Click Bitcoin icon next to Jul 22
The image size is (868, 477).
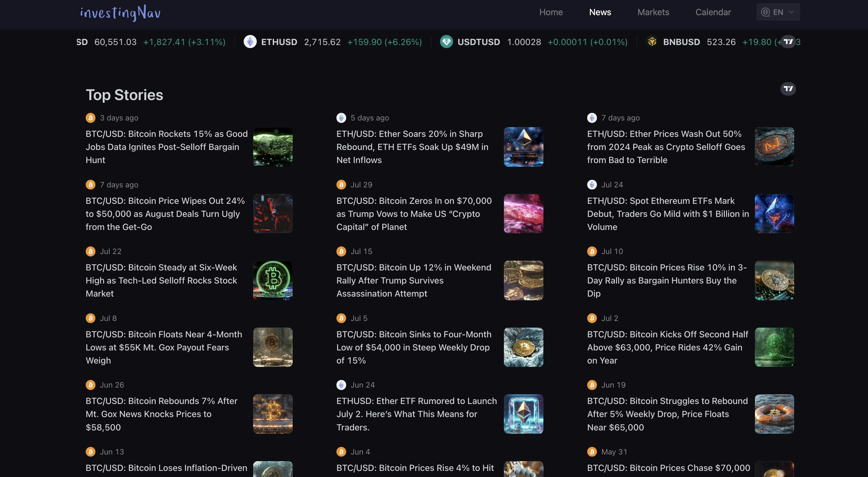[90, 251]
